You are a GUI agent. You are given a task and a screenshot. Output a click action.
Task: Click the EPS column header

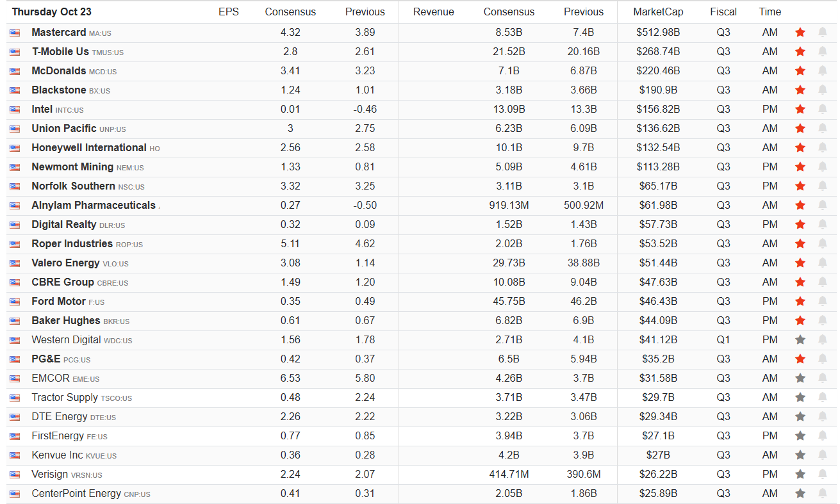coord(228,12)
